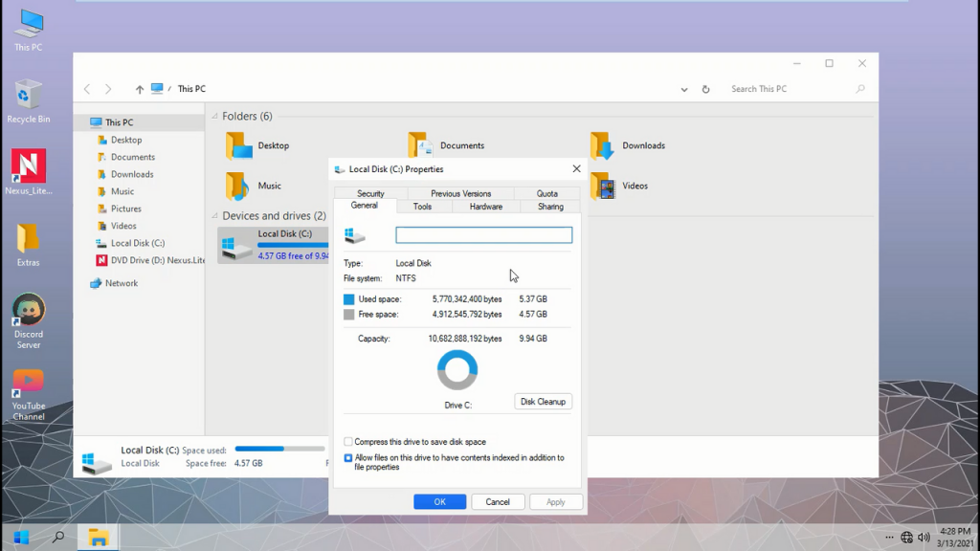Disable file content indexing on this drive
The image size is (980, 551).
[348, 457]
